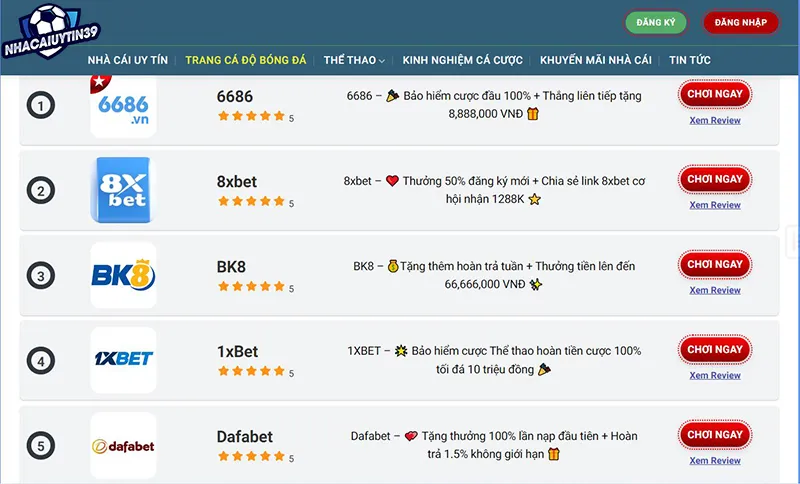Go to TRANG CÁ ĐỘ BÓNG ĐÁ tab
This screenshot has height=484, width=800.
(245, 60)
